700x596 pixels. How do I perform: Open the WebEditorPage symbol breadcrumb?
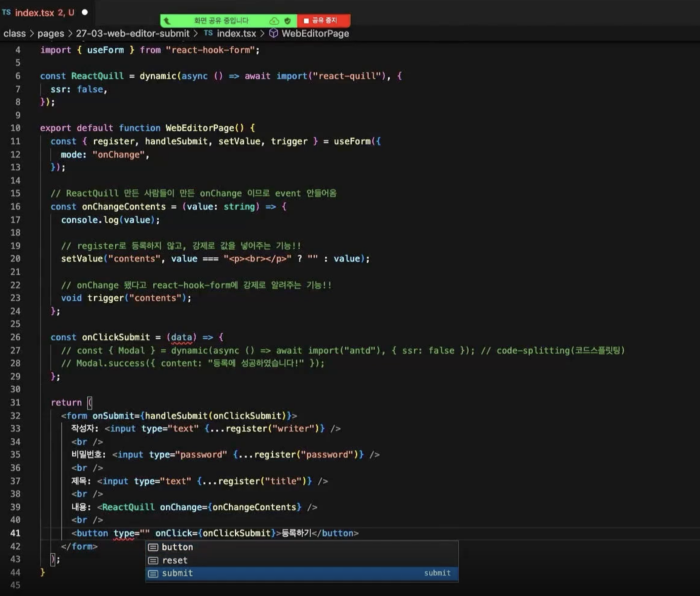tap(315, 34)
